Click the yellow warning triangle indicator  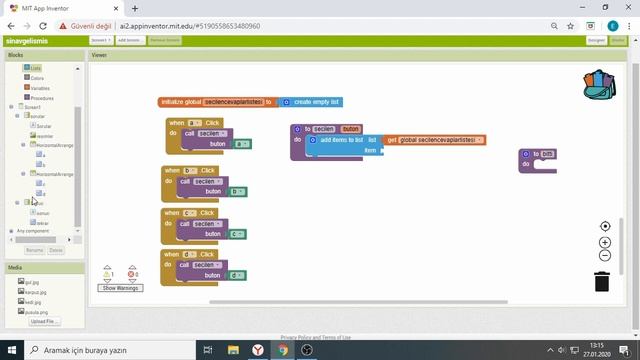(107, 274)
